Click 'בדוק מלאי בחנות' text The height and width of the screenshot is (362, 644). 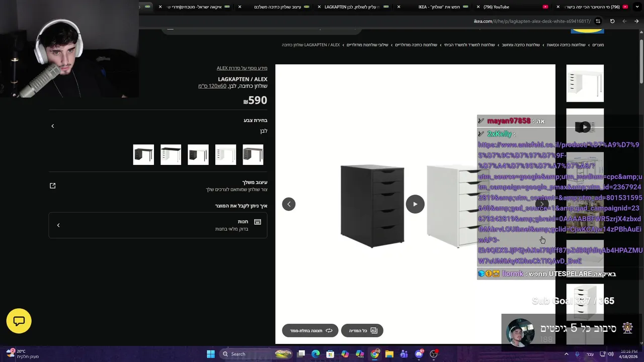tap(231, 229)
